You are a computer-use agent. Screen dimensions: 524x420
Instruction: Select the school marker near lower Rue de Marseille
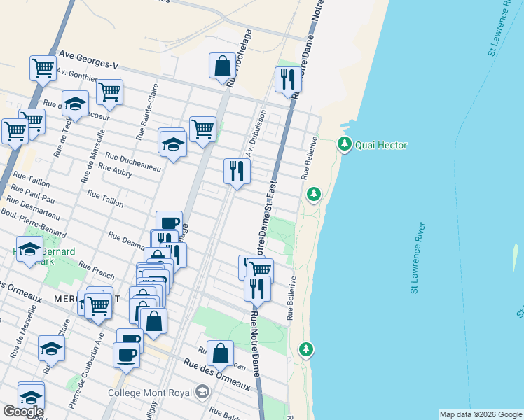click(x=51, y=349)
